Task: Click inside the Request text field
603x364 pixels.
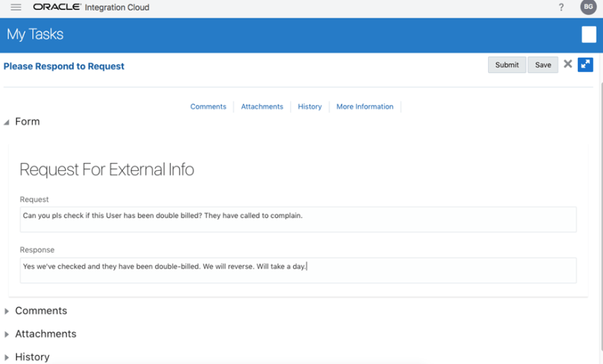Action: [x=298, y=219]
